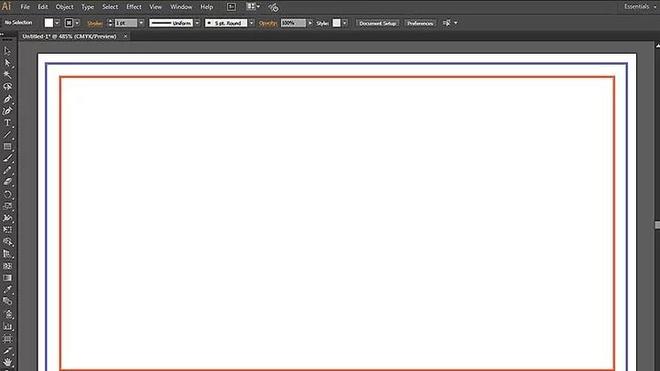Click the stroke weight stepper arrows

110,23
